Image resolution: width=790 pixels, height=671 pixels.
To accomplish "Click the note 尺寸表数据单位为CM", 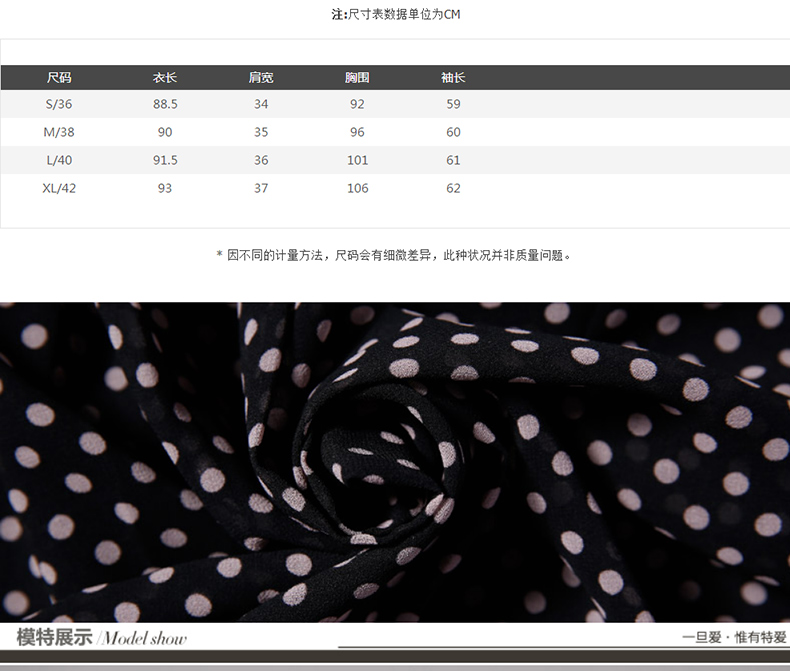I will click(x=396, y=15).
